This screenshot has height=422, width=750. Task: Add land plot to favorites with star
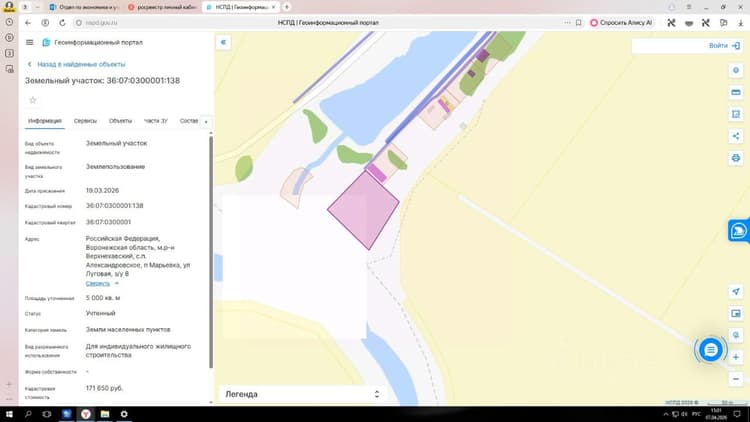[x=33, y=100]
